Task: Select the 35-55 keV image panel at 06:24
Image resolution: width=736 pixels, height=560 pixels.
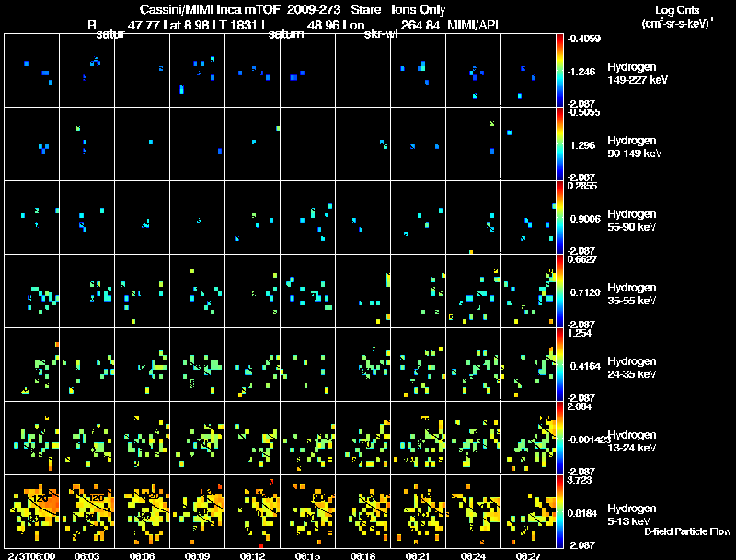Action: click(x=473, y=291)
